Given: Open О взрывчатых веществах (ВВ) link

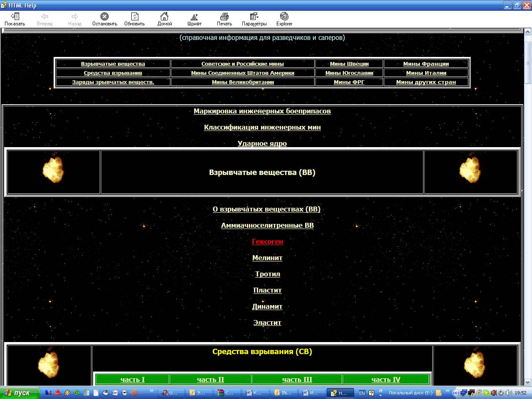Looking at the screenshot, I should pos(266,209).
